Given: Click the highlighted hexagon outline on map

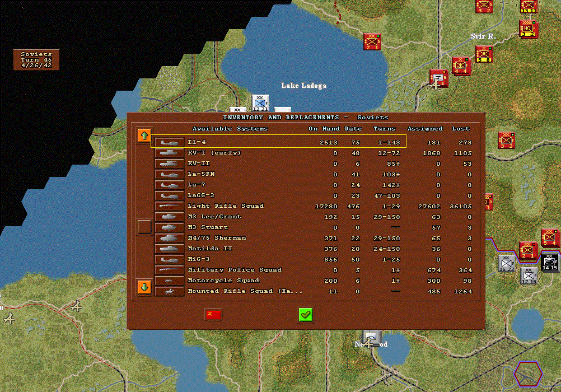Looking at the screenshot, I should [x=529, y=374].
